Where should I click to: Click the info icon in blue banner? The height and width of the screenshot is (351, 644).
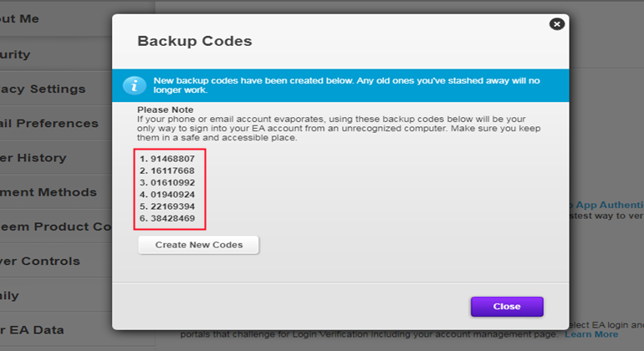point(134,85)
